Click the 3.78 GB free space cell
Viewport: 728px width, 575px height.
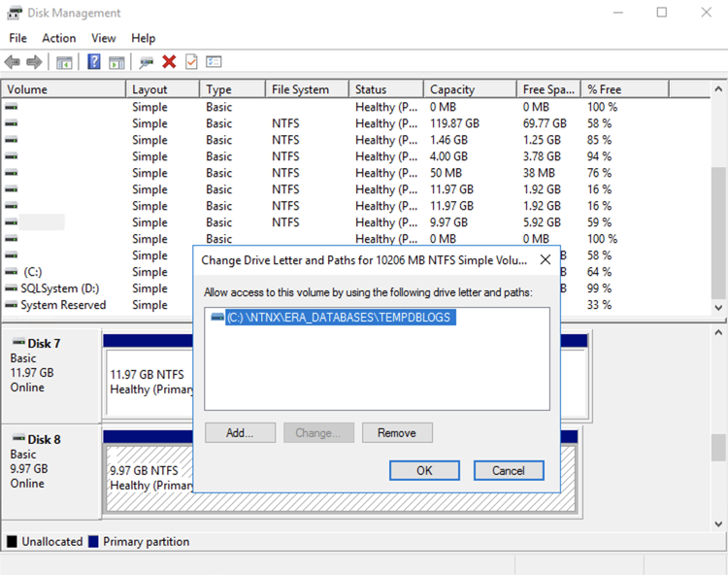tap(542, 156)
